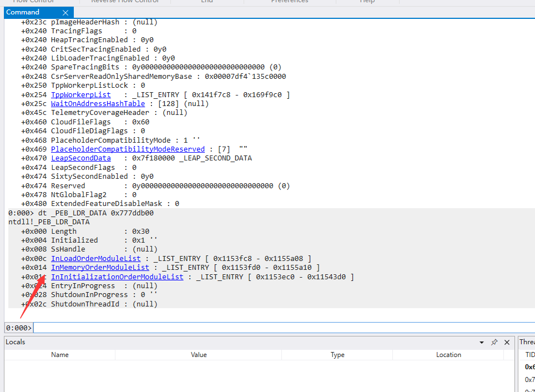Image resolution: width=535 pixels, height=392 pixels.
Task: Open the Locals panel window options dropdown
Action: (x=481, y=342)
